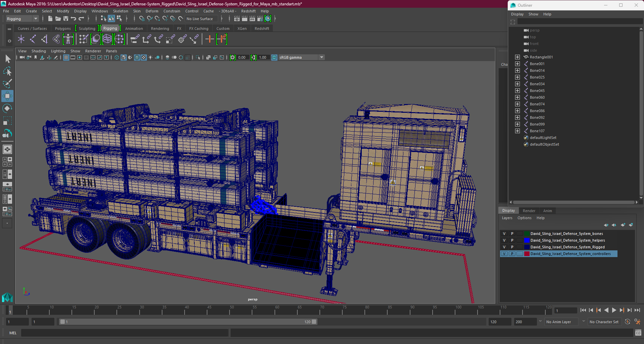Image resolution: width=644 pixels, height=344 pixels.
Task: Open the Rigging menu set dropdown
Action: (x=22, y=19)
